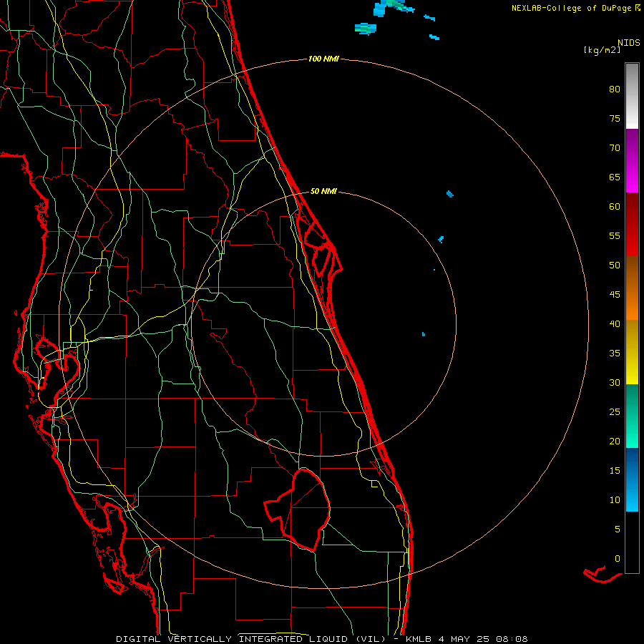Select the 0 value on the VIL scale
The height and width of the screenshot is (644, 644).
pos(618,559)
